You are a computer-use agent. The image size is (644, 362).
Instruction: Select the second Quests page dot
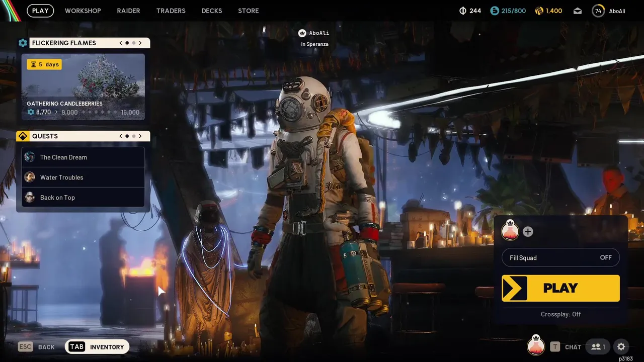click(133, 136)
